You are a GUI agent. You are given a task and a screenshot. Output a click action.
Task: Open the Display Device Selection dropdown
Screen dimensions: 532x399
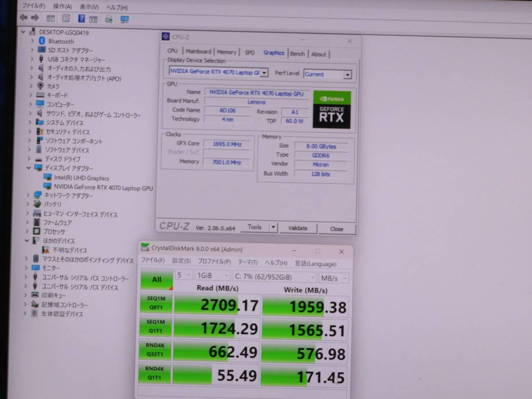coord(219,72)
